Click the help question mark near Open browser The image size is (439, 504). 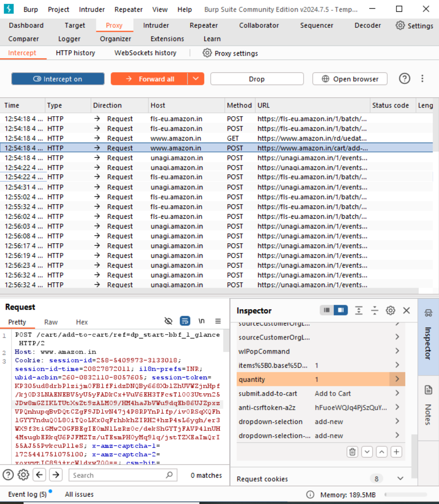click(404, 79)
